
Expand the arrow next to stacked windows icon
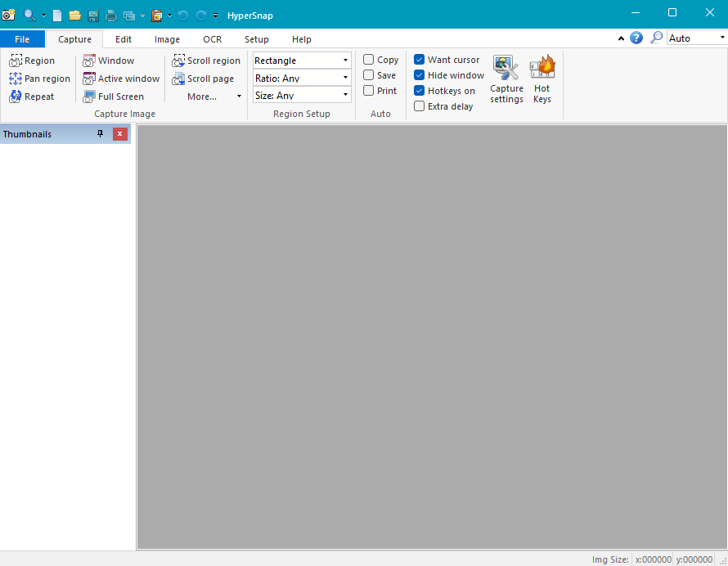[x=142, y=16]
